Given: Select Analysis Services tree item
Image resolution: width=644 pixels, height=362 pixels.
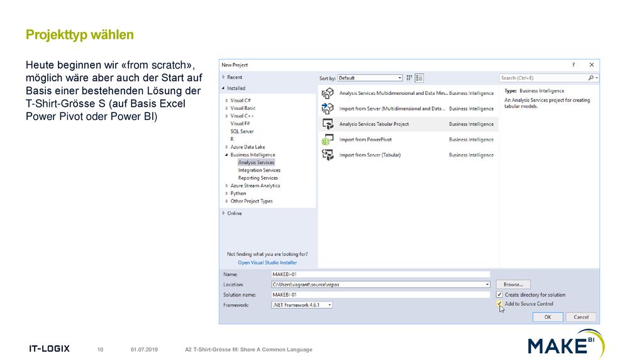Looking at the screenshot, I should point(256,163).
